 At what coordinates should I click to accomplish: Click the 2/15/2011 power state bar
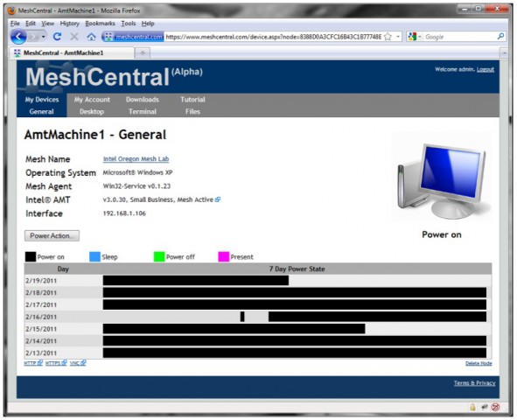tap(234, 329)
